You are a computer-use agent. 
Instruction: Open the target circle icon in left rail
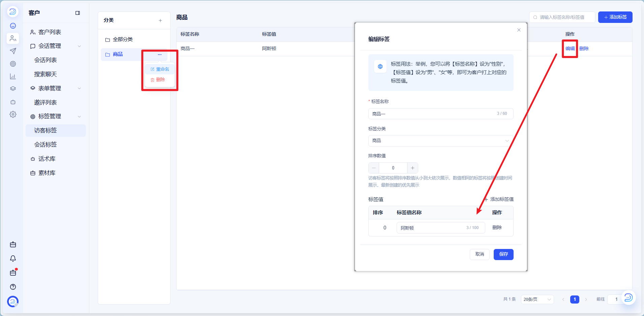pos(13,64)
